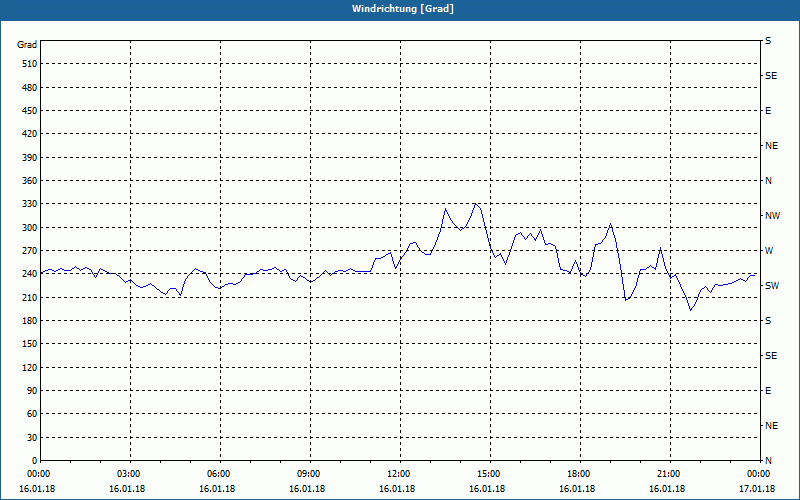This screenshot has height=500, width=800.
Task: Select the 420 y-axis tick label
Action: [x=30, y=134]
